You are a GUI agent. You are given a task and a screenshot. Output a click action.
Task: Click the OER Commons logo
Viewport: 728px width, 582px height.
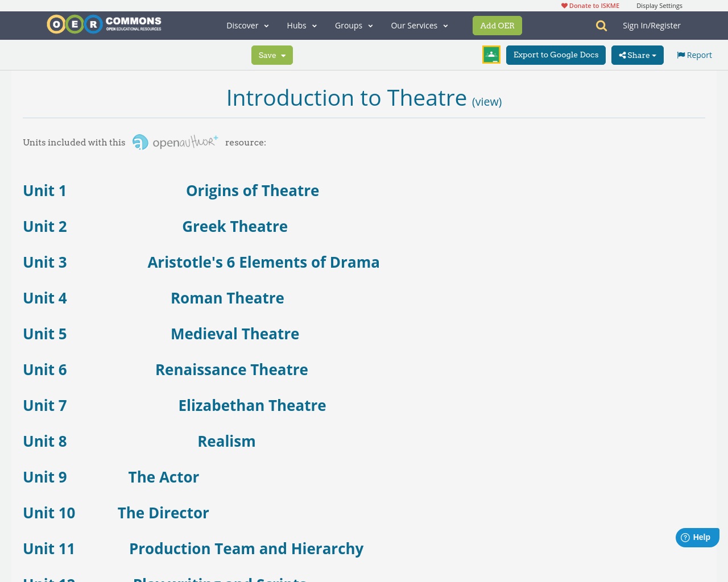(x=104, y=24)
